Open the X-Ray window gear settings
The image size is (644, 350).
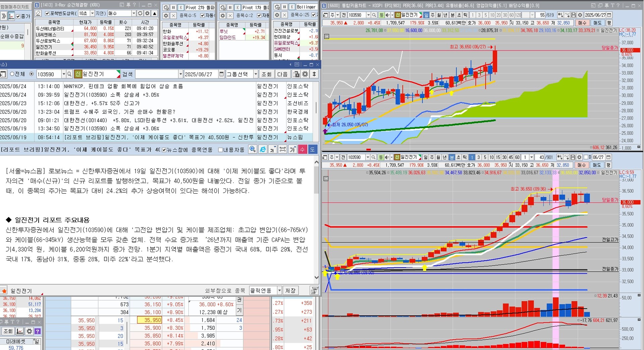[x=147, y=13]
